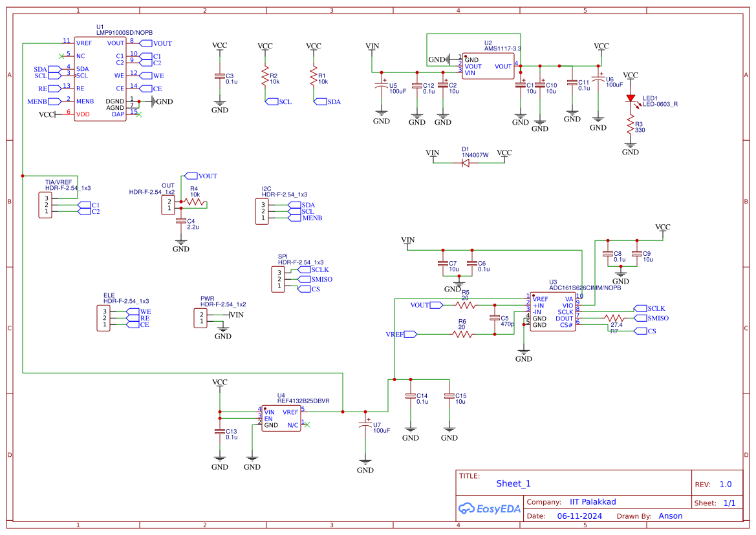This screenshot has width=756, height=535.
Task: Select the REF4132B25DBVR reference U4
Action: 281,417
